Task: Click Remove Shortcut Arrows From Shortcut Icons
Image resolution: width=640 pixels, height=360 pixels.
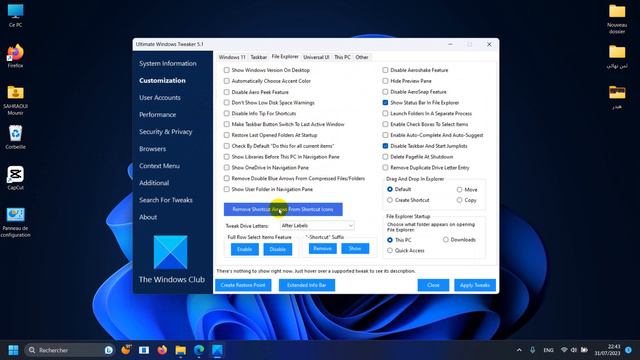Action: pyautogui.click(x=283, y=209)
